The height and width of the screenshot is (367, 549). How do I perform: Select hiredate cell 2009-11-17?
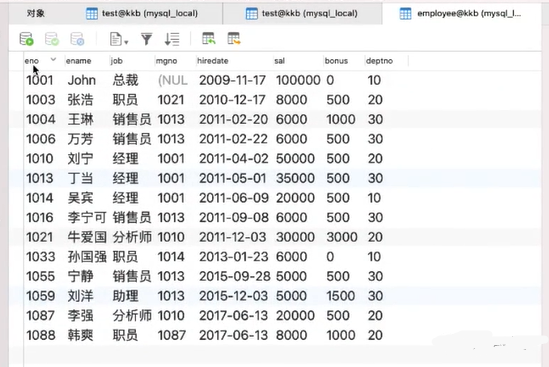coord(232,80)
